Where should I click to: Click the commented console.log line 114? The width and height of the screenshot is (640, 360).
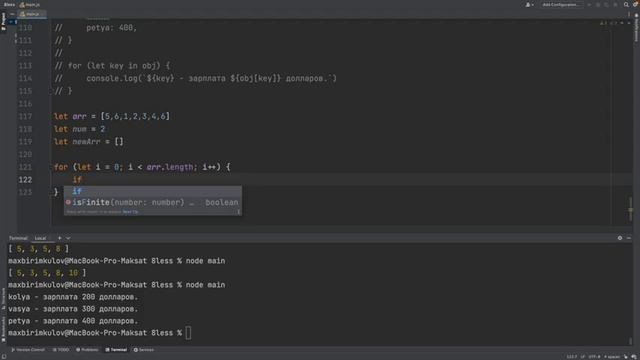tap(196, 78)
